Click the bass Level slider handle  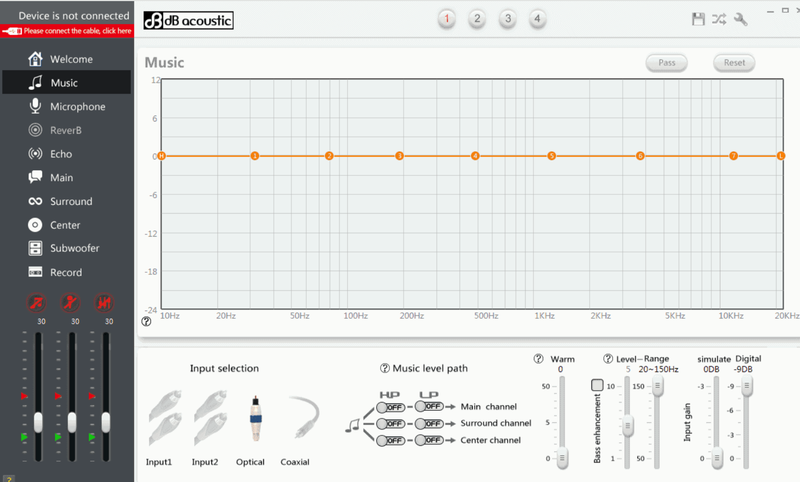click(628, 426)
